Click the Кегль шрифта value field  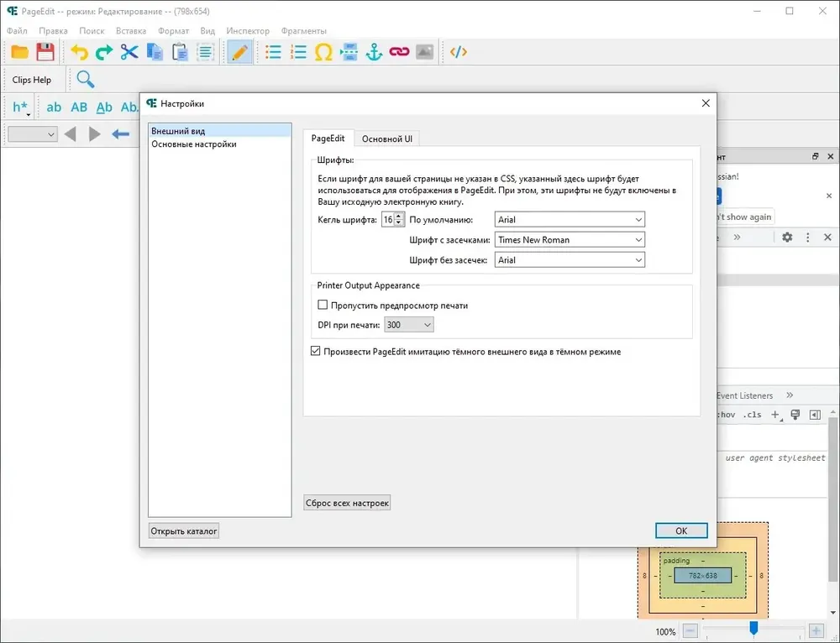tap(388, 219)
